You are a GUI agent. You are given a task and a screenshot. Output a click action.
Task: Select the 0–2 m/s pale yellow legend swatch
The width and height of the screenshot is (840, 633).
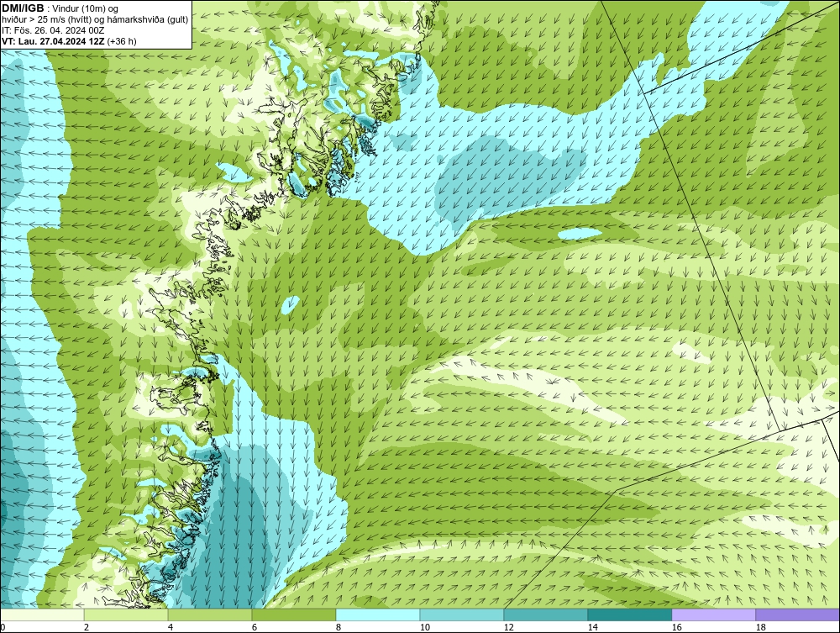click(42, 615)
